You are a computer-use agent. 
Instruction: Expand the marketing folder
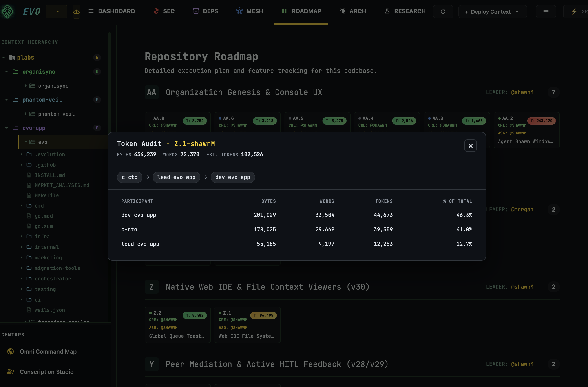[22, 257]
